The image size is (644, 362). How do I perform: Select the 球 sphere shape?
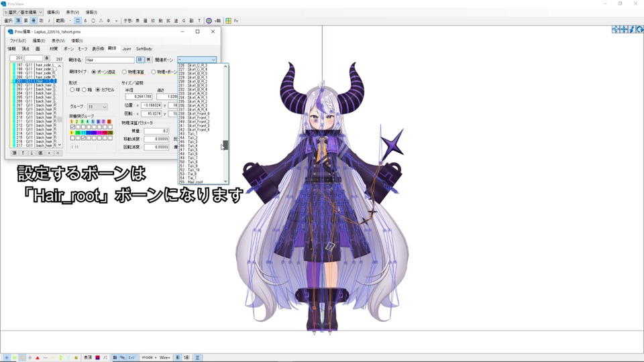click(x=75, y=89)
